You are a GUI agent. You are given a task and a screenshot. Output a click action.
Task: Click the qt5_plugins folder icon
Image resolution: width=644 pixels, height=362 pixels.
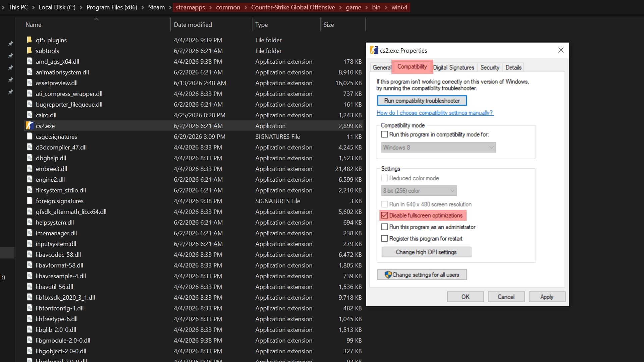tap(29, 40)
